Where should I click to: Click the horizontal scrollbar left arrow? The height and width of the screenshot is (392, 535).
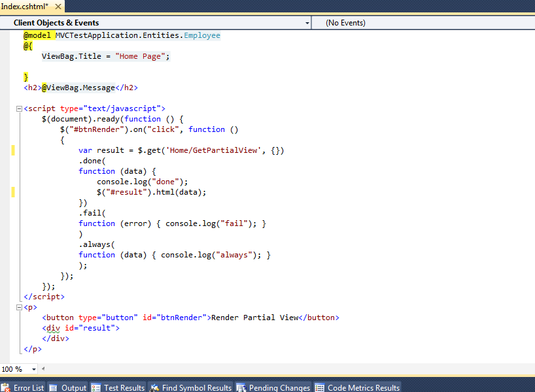[43, 368]
